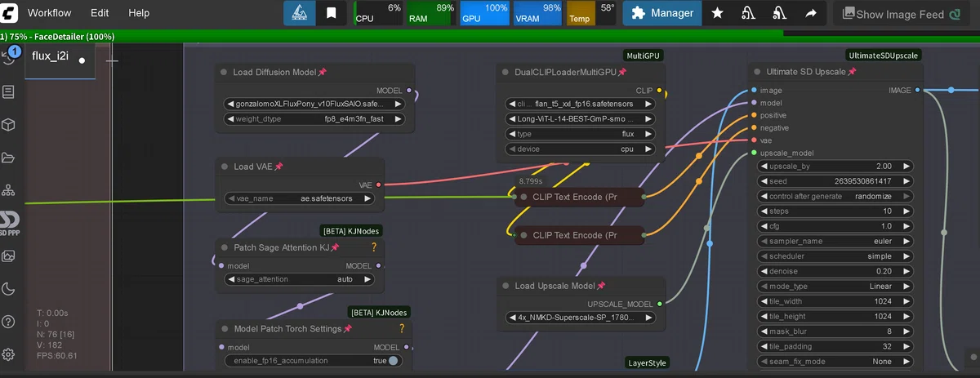The image size is (980, 378).
Task: Click the first unload models icon
Action: pyautogui.click(x=748, y=13)
